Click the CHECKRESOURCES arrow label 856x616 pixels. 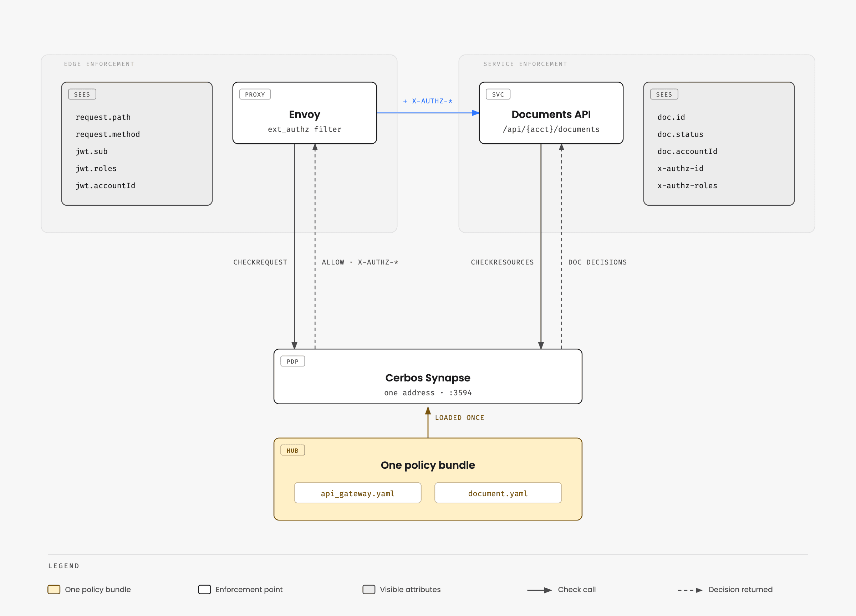point(502,262)
